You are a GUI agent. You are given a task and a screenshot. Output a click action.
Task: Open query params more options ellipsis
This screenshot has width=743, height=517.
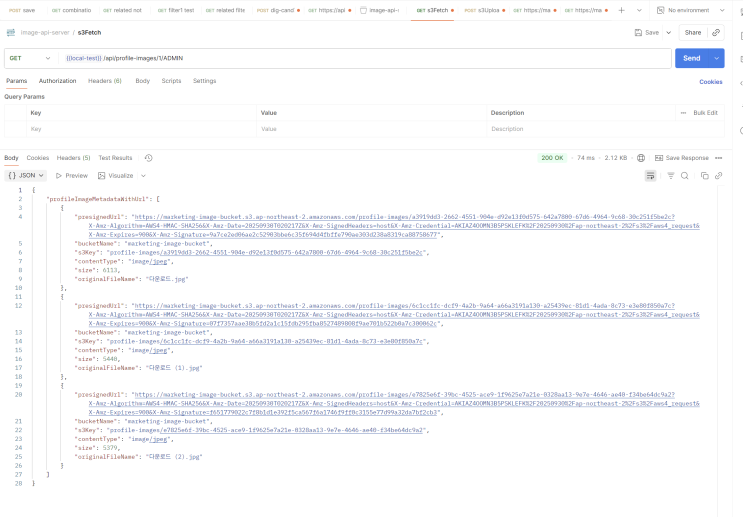[683, 113]
